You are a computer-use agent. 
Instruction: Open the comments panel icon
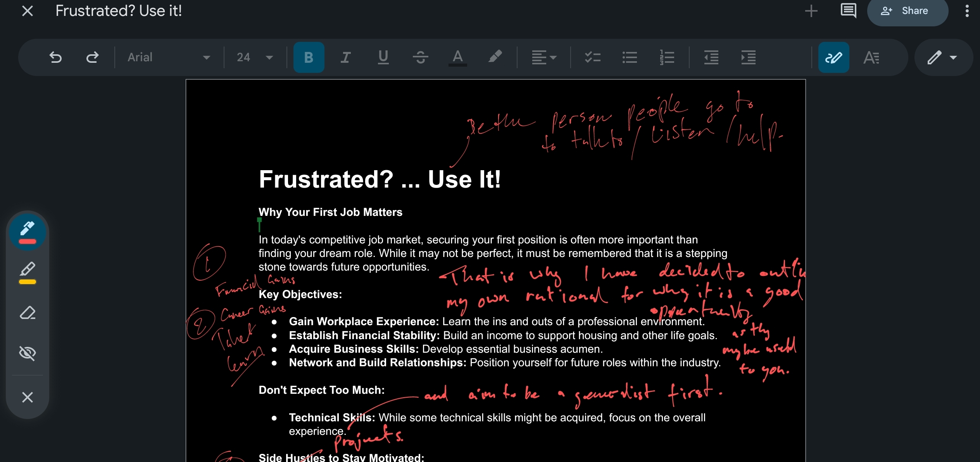tap(848, 11)
